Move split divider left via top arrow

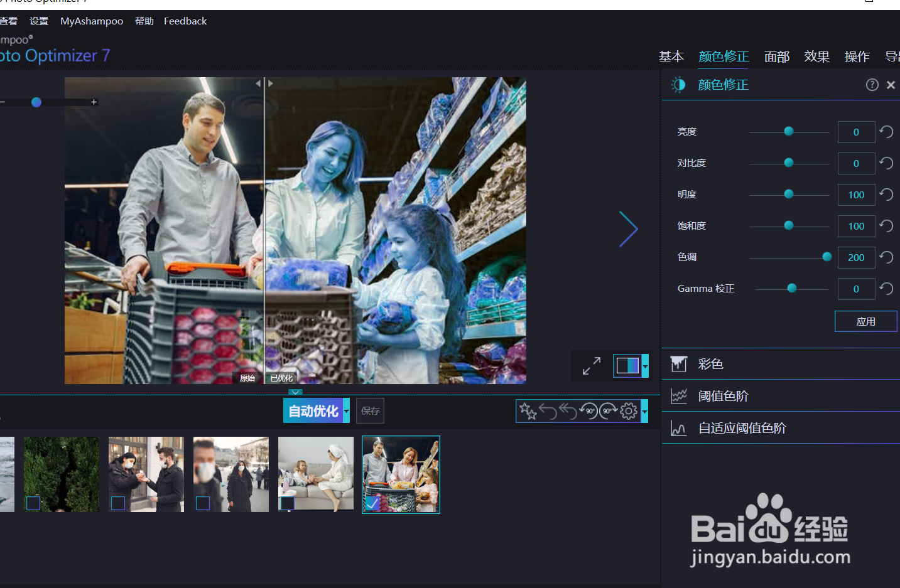[x=258, y=83]
